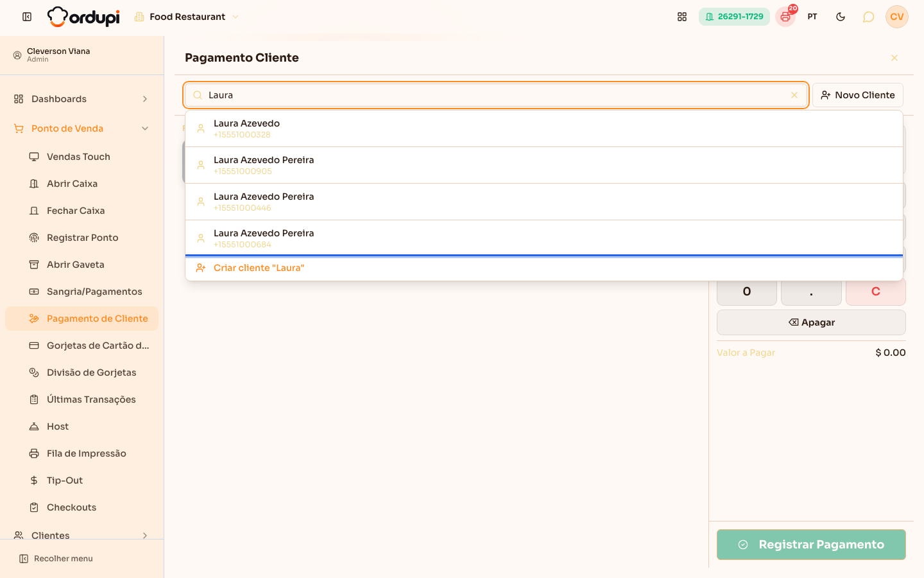Screen dimensions: 924x578
Task: Open Checkouts in the sidebar
Action: 82,507
